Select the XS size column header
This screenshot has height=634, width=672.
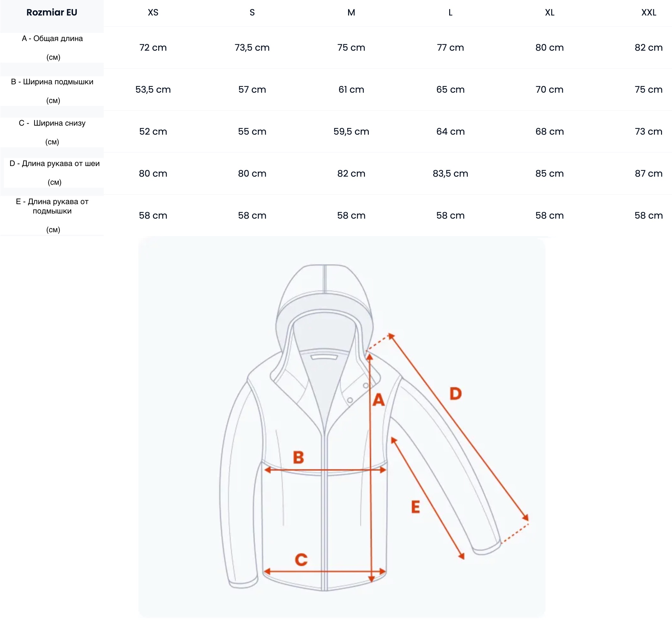pos(153,13)
